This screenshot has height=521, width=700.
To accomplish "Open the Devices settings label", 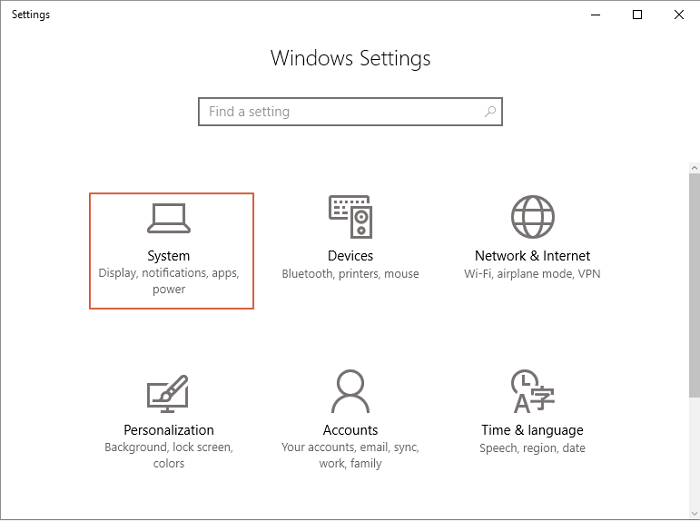I will 350,256.
